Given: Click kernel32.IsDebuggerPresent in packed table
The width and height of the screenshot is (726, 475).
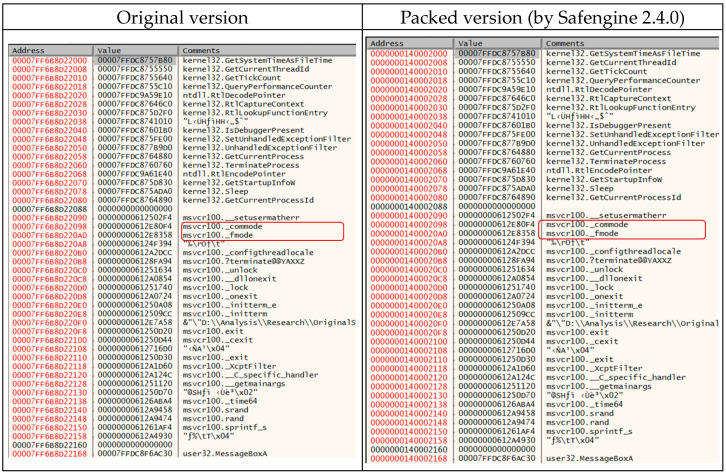Looking at the screenshot, I should [x=608, y=125].
